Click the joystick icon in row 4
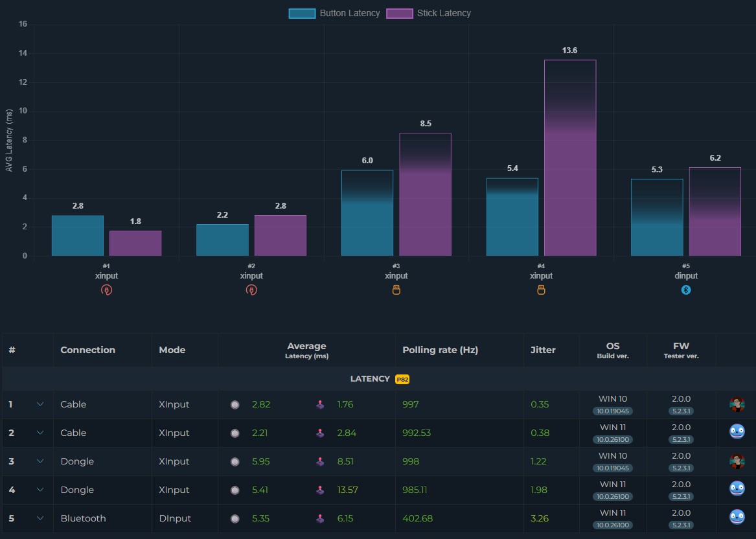This screenshot has width=756, height=539. 320,490
